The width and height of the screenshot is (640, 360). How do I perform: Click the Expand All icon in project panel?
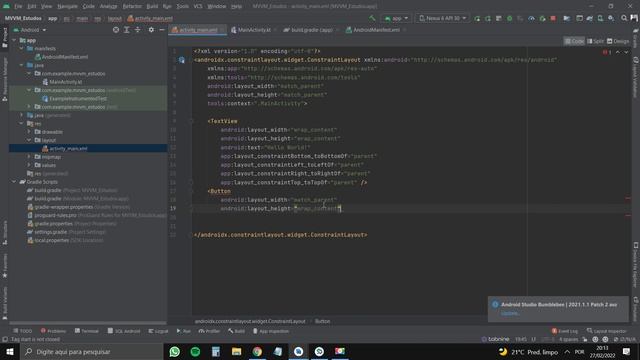(127, 30)
